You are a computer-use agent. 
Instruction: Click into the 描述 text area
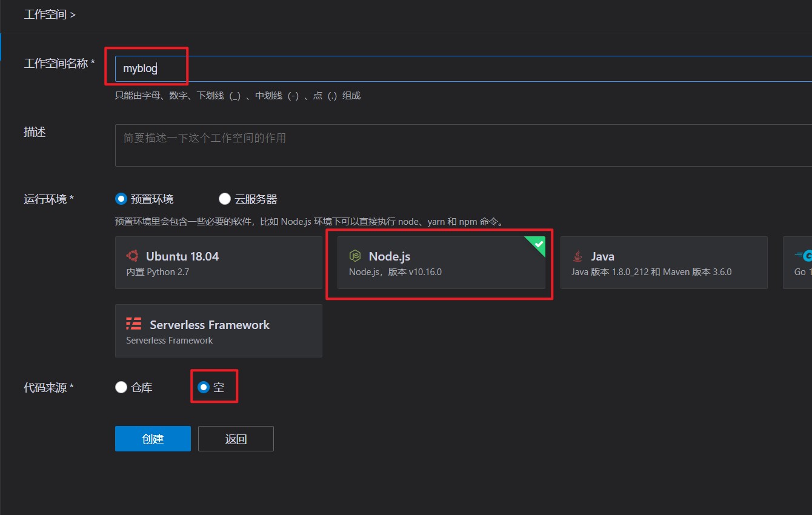pyautogui.click(x=464, y=145)
